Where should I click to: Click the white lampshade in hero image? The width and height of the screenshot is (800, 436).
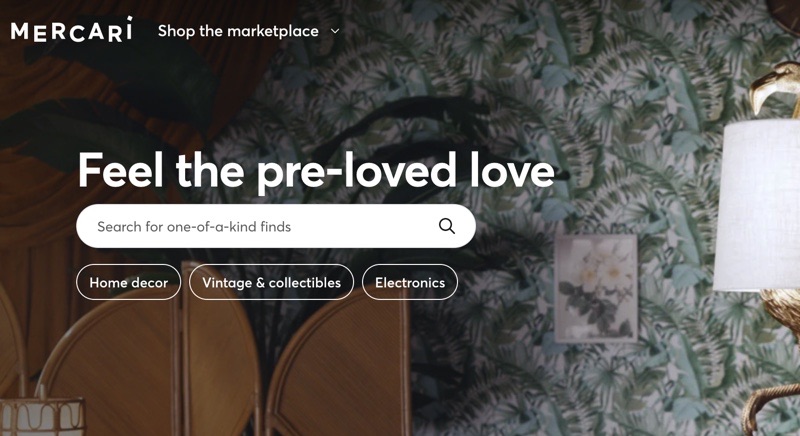[757, 206]
